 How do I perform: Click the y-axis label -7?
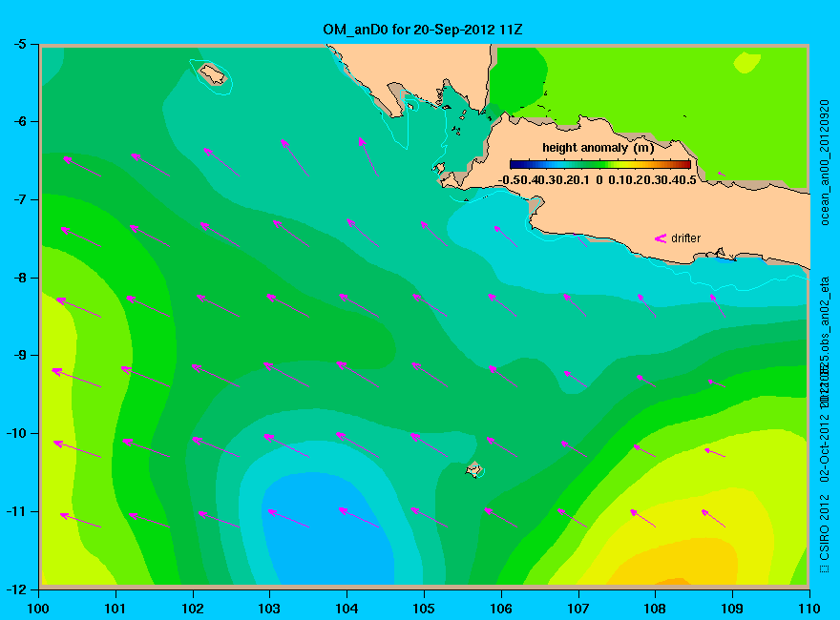(19, 199)
